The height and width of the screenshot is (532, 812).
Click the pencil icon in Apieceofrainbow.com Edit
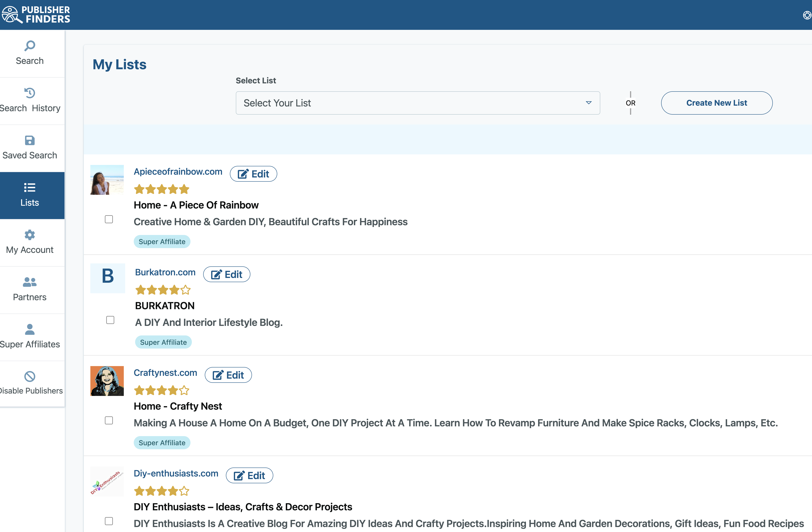click(243, 174)
